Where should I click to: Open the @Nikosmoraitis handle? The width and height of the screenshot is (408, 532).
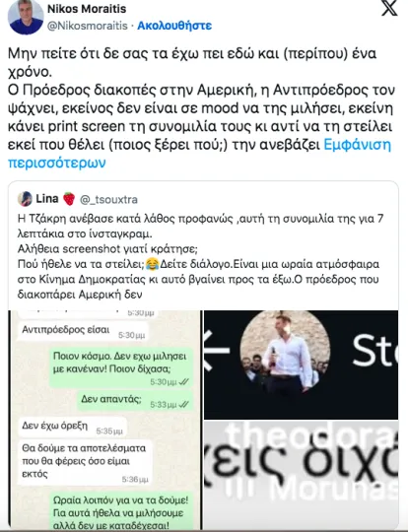88,26
